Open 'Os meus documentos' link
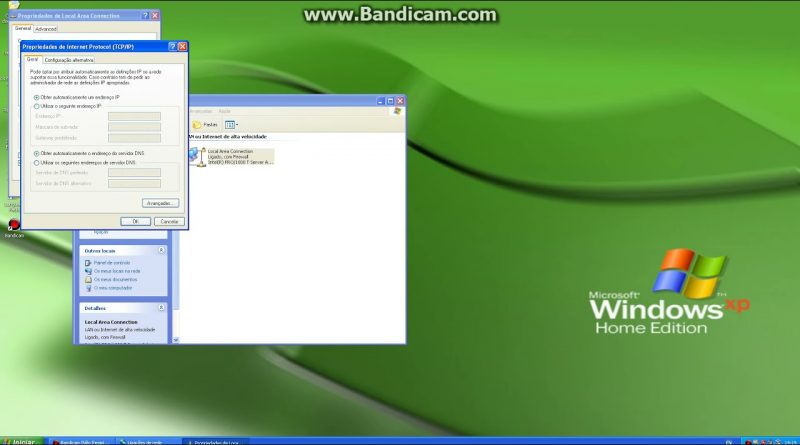This screenshot has width=800, height=445. click(x=115, y=280)
